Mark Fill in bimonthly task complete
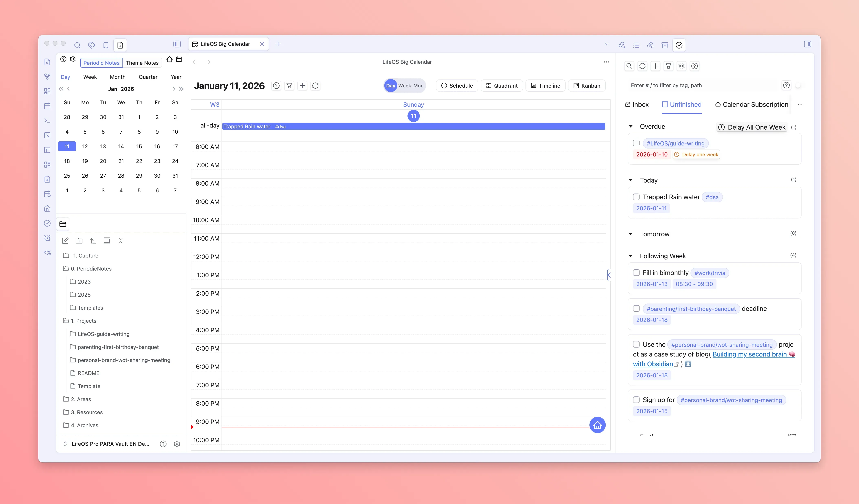The height and width of the screenshot is (504, 859). click(636, 273)
